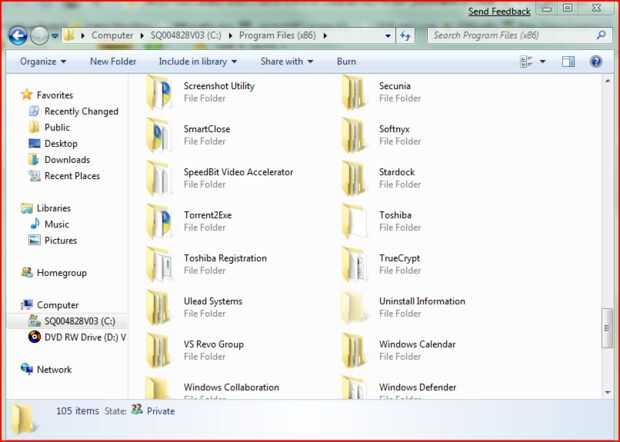Select the Torrent2Exe folder icon
The width and height of the screenshot is (620, 442).
tap(159, 222)
